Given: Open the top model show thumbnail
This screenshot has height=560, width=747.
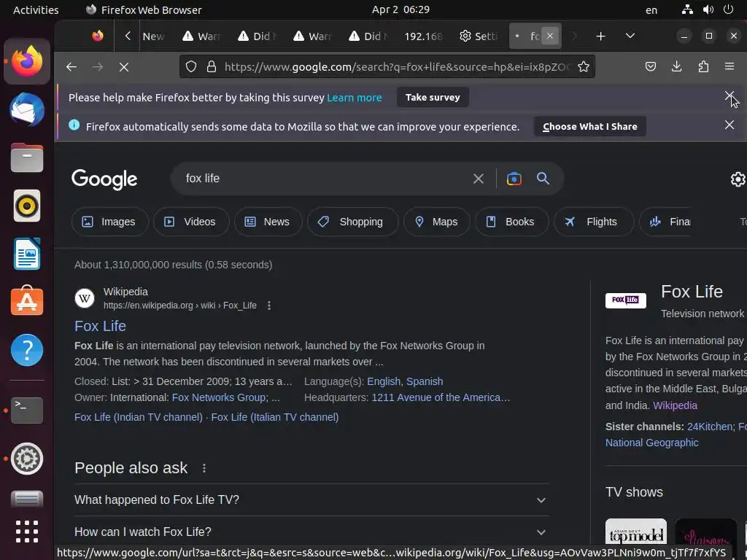Looking at the screenshot, I should [636, 533].
